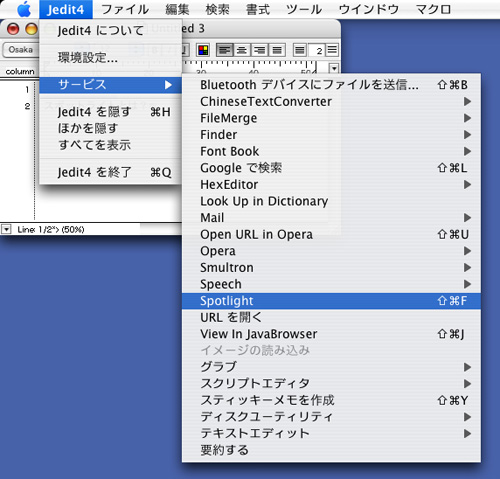
Task: Align text left in toolbar
Action: pos(225,50)
